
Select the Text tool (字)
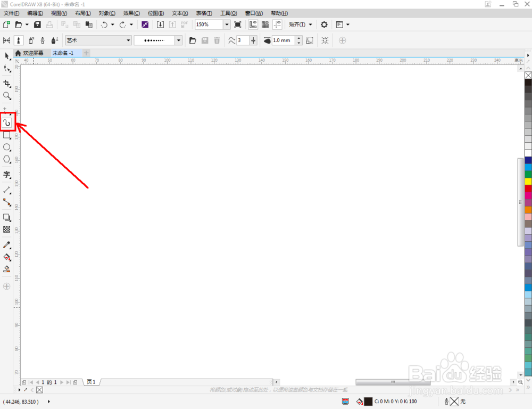tap(7, 175)
